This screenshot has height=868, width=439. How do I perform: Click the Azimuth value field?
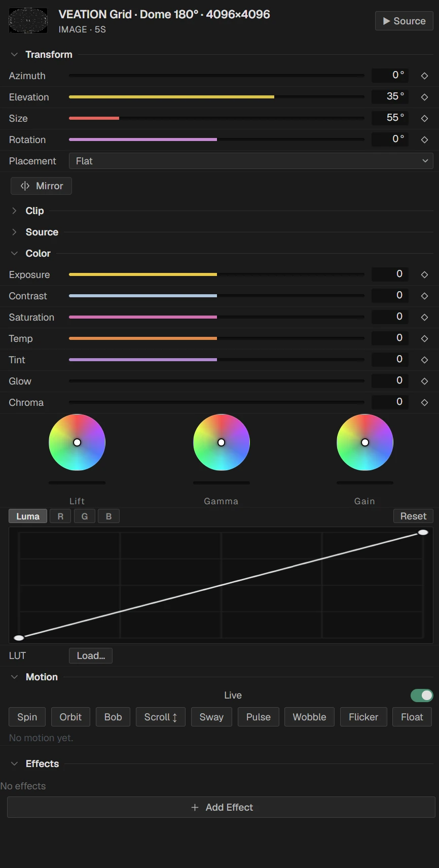(390, 76)
